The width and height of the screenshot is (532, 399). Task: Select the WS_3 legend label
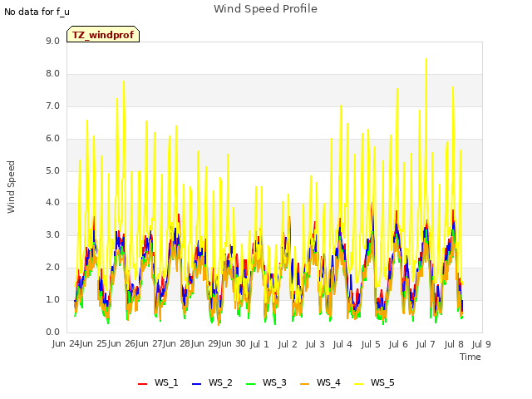(x=274, y=382)
